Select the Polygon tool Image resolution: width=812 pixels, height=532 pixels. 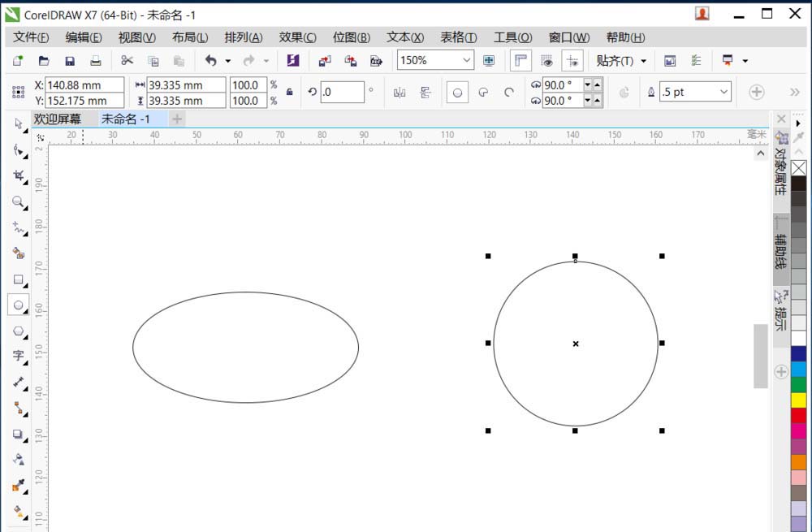pos(19,331)
